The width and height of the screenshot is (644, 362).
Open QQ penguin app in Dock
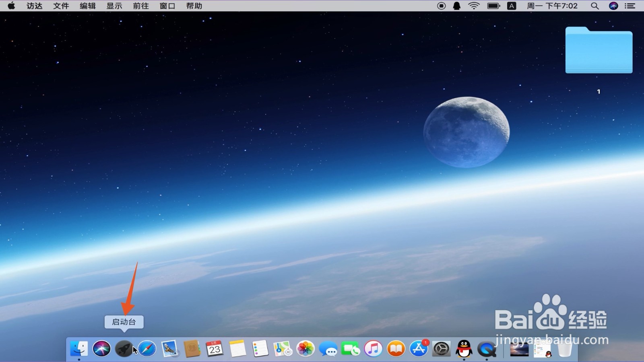click(x=464, y=348)
